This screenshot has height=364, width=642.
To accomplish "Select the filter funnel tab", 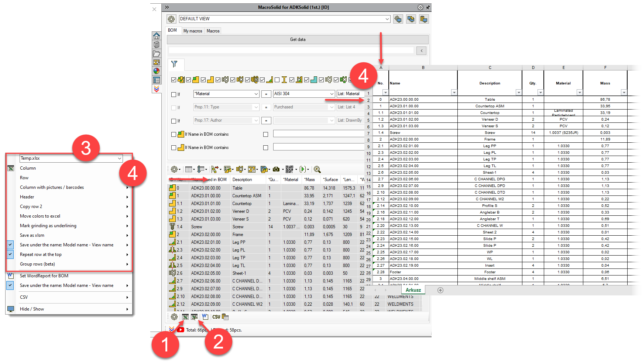I will tap(174, 64).
